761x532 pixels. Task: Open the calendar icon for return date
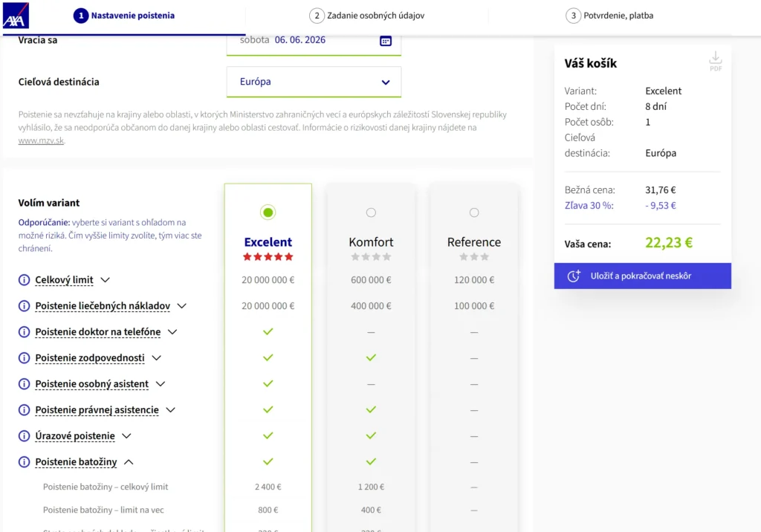386,42
